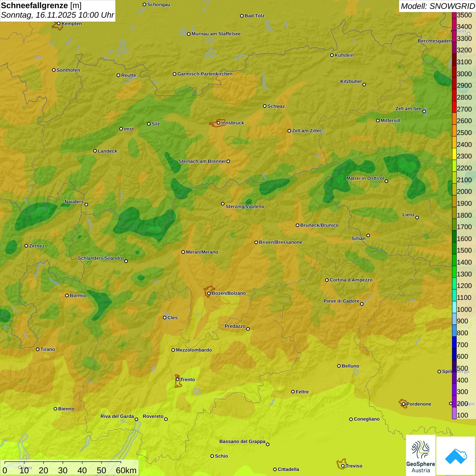Viewport: 476px width, 476px height.
Task: Click the Zernez location marker dot
Action: pos(26,246)
